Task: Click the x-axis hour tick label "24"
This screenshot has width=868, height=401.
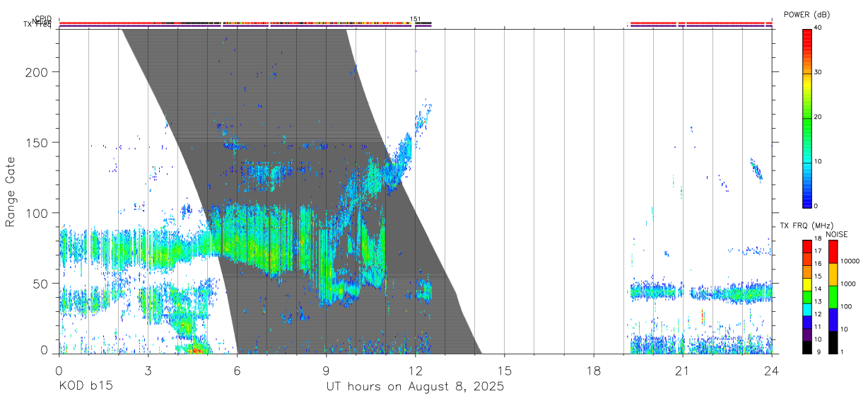Action: pos(772,370)
